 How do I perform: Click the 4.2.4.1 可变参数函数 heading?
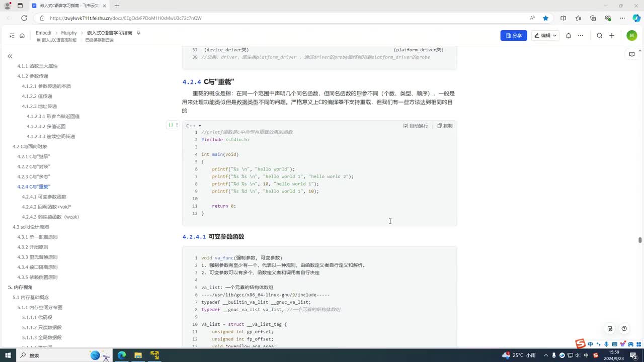point(213,236)
